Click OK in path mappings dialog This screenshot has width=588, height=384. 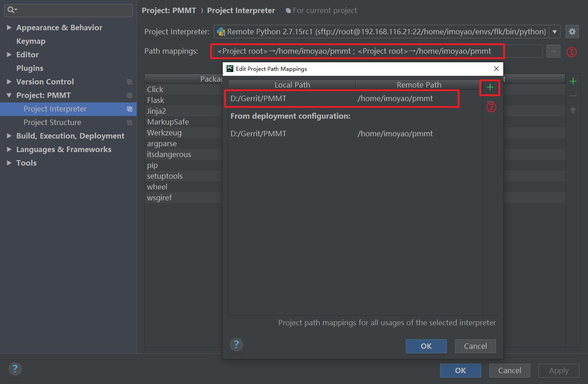(x=426, y=346)
